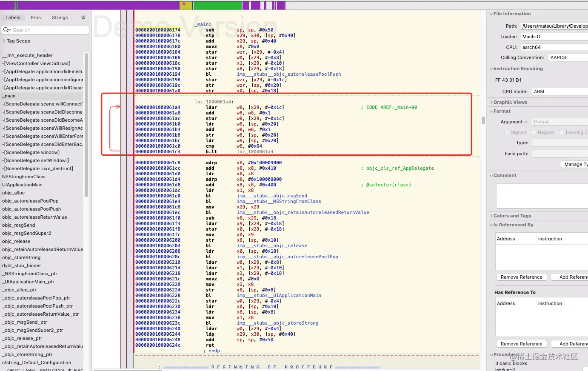Image resolution: width=588 pixels, height=371 pixels.
Task: Select the dyld_stub_binder label
Action: 22,265
